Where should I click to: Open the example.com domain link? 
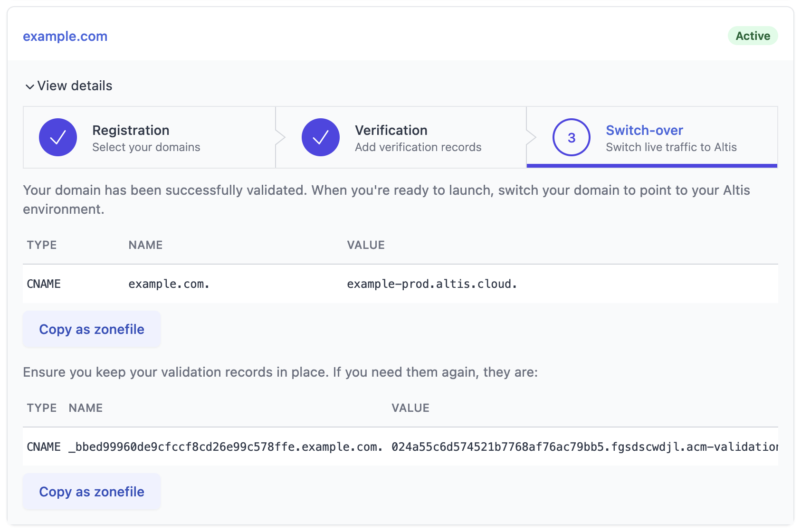tap(65, 36)
